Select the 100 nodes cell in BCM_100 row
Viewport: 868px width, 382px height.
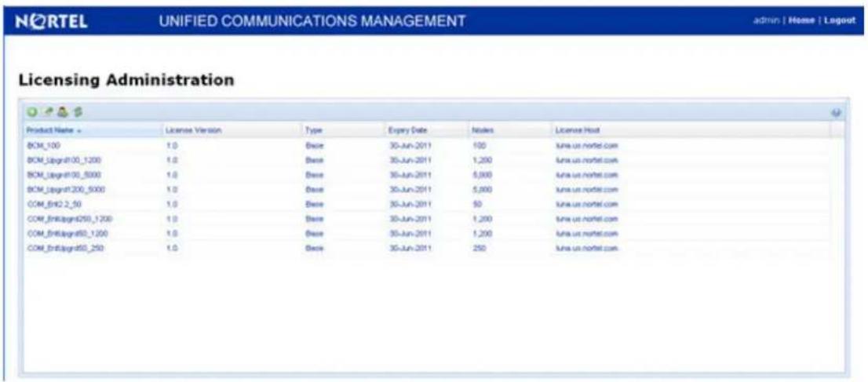click(478, 146)
